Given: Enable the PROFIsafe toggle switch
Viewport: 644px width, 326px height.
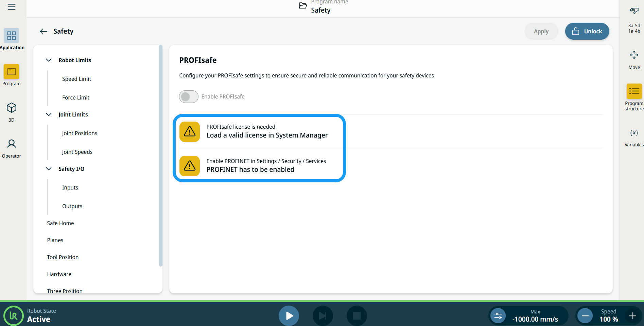Looking at the screenshot, I should coord(189,96).
